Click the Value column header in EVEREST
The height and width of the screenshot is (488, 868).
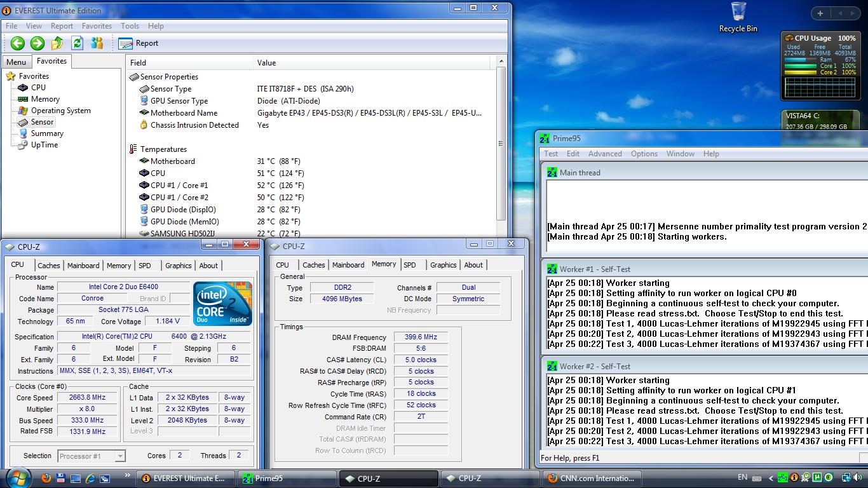[372, 63]
